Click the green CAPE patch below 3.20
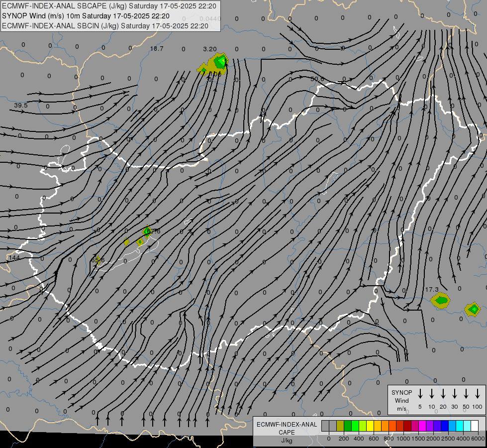The height and width of the screenshot is (448, 487). (x=220, y=62)
